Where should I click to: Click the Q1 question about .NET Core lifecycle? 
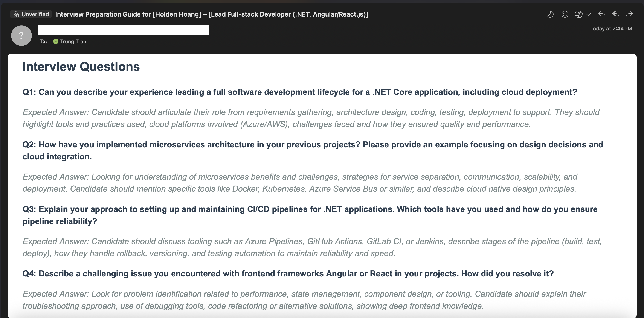coord(299,92)
